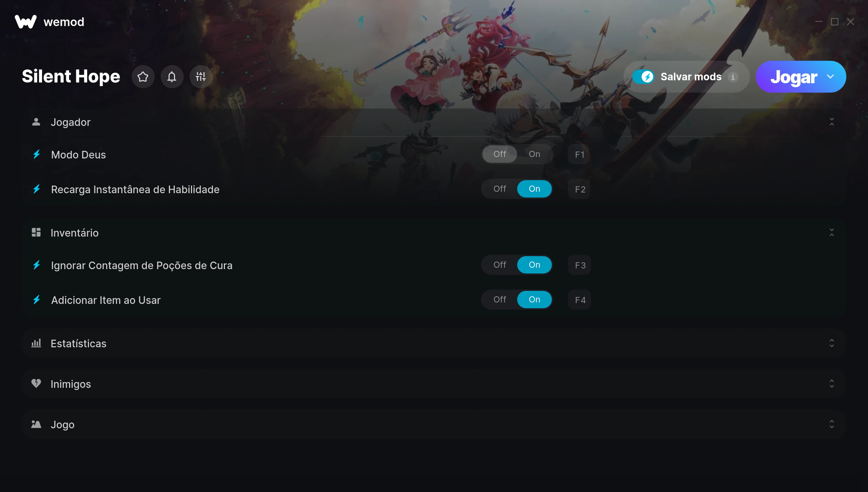The image size is (868, 492).
Task: Click the Estatísticas bar chart icon
Action: click(36, 343)
